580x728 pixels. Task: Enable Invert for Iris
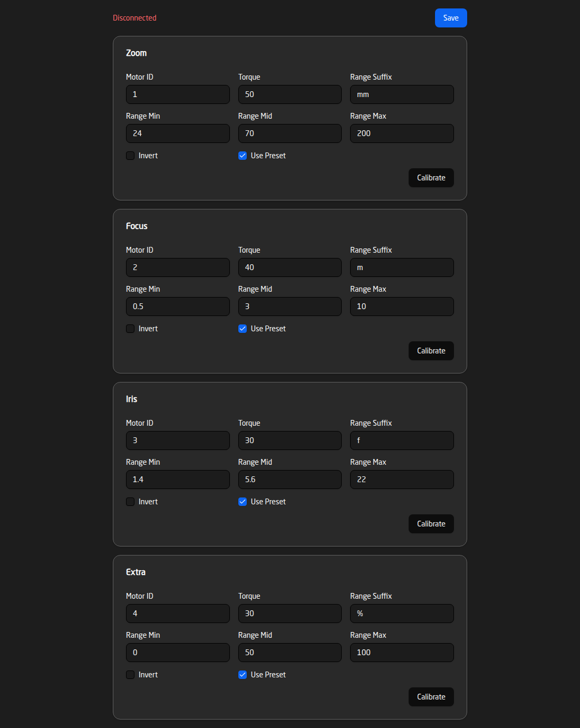130,502
